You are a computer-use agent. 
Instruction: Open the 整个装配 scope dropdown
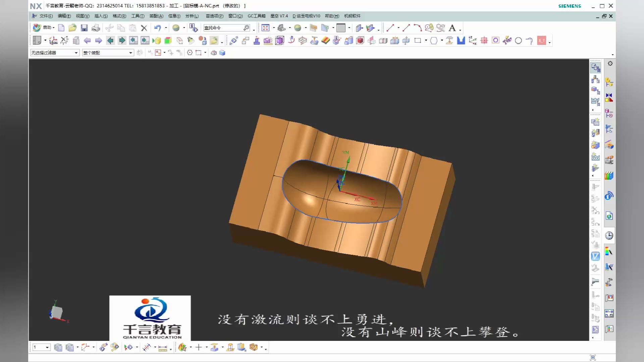pos(130,53)
